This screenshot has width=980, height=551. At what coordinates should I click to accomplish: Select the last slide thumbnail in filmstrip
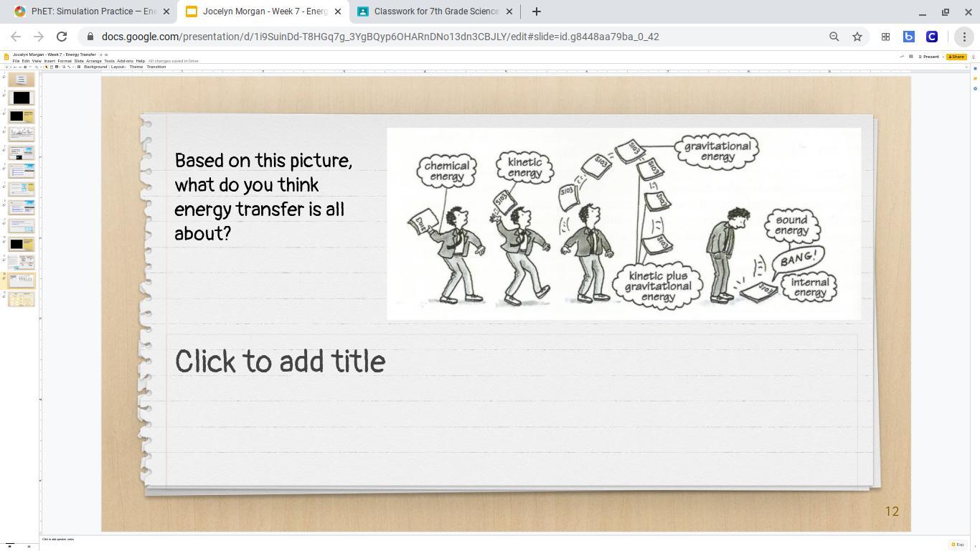click(x=22, y=298)
